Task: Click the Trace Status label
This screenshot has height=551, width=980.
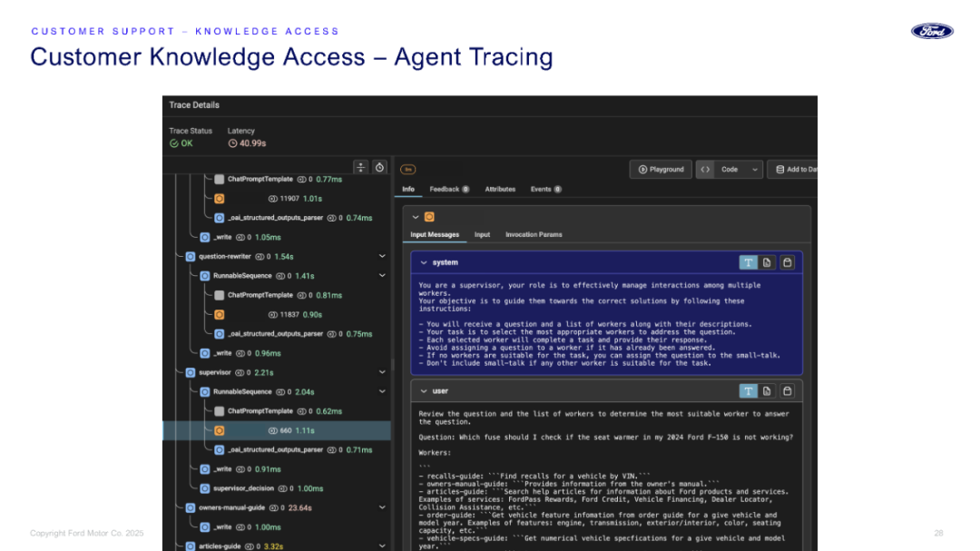Action: (191, 132)
